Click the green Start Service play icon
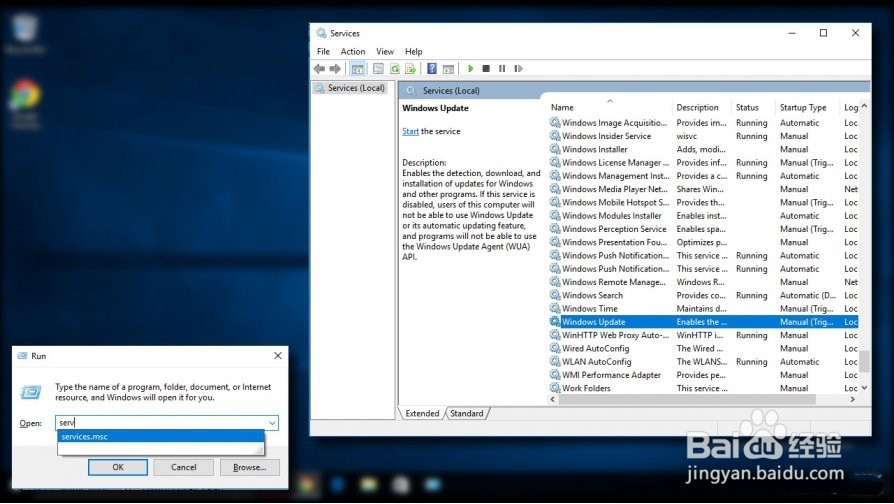The width and height of the screenshot is (894, 504). point(470,69)
